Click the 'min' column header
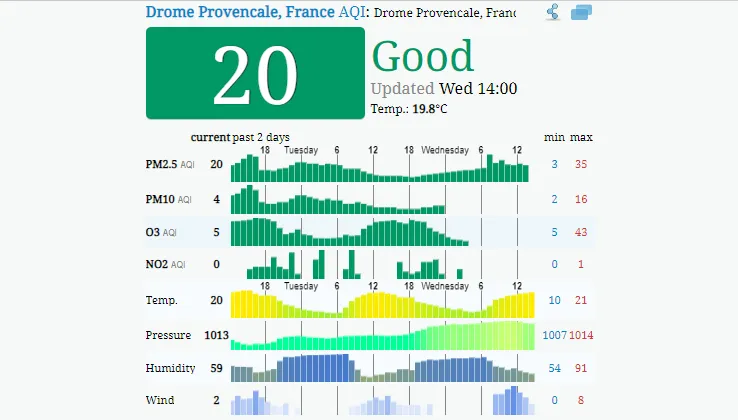The width and height of the screenshot is (738, 420). [x=554, y=136]
